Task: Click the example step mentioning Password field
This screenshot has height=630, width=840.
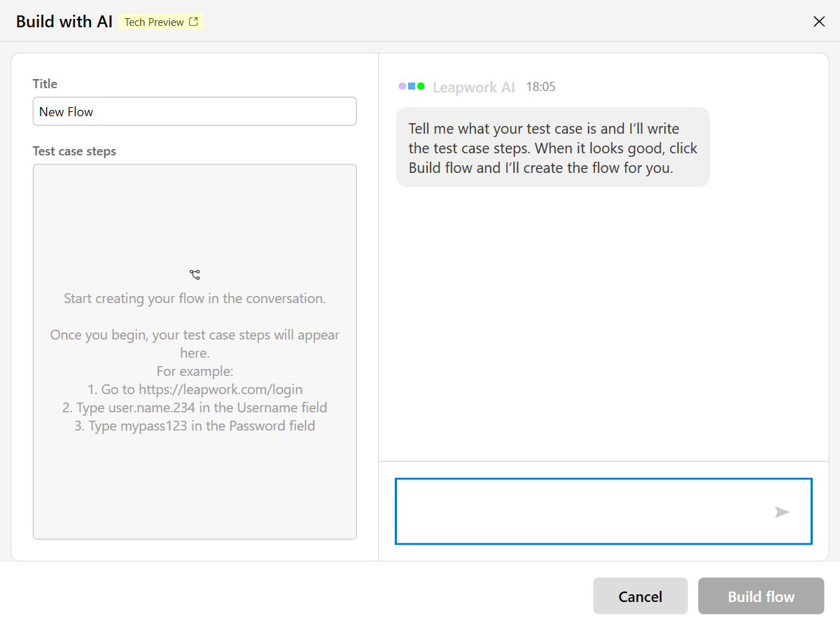Action: click(x=195, y=426)
